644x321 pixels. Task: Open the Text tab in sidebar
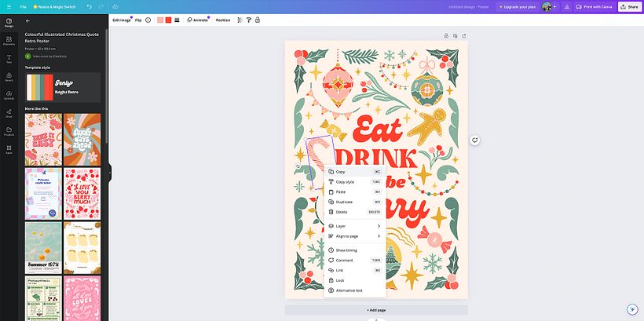pyautogui.click(x=9, y=59)
